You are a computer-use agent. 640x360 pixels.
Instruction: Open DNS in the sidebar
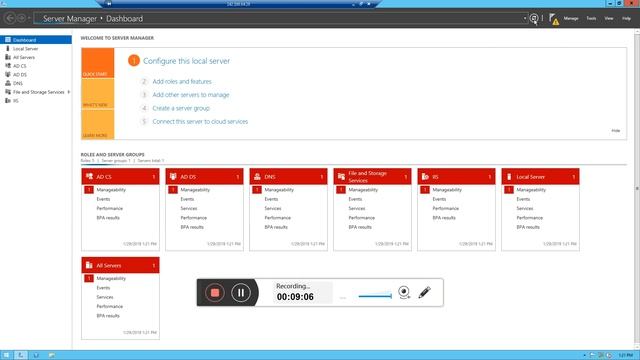18,83
